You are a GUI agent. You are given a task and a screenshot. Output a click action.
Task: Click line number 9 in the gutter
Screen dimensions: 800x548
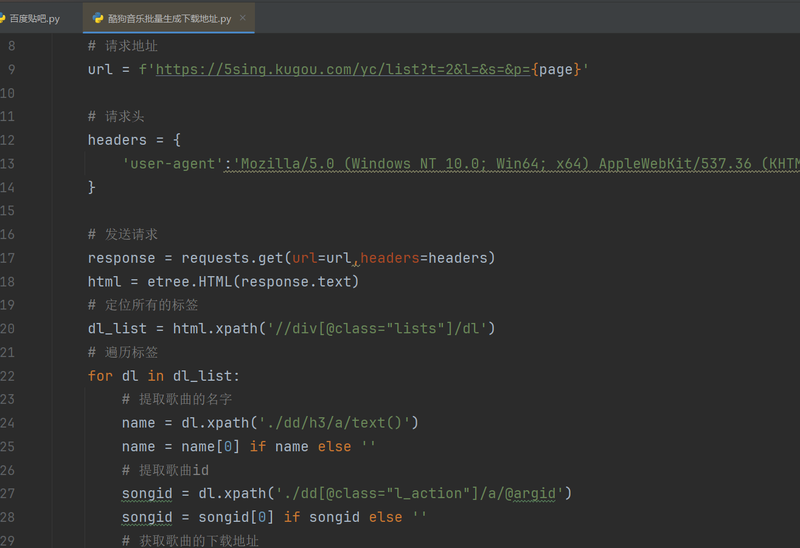11,69
